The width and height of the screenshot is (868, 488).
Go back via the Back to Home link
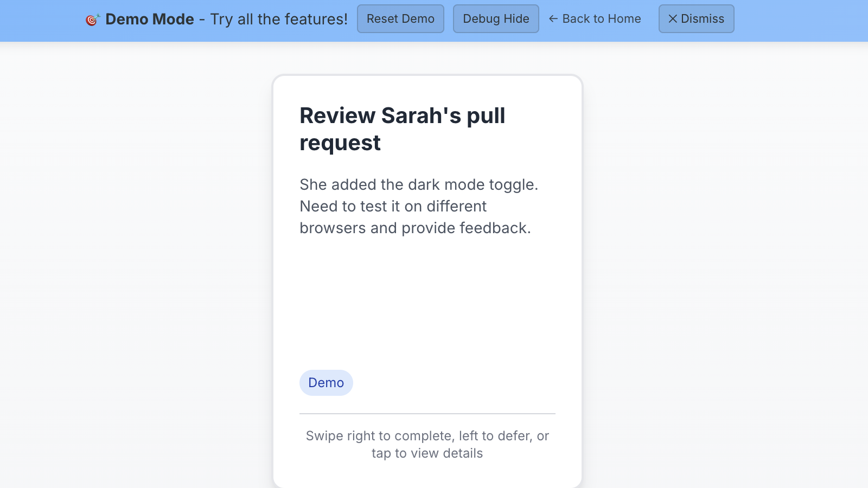coord(601,19)
